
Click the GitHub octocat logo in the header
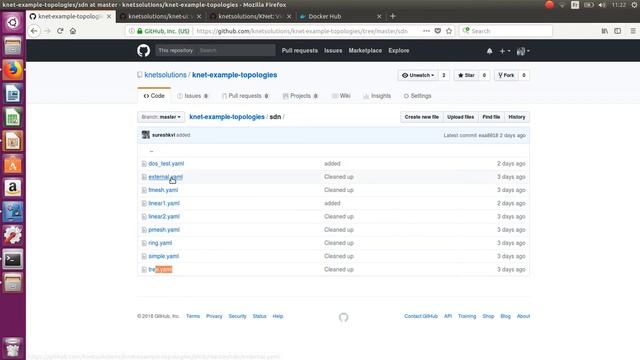[x=143, y=51]
